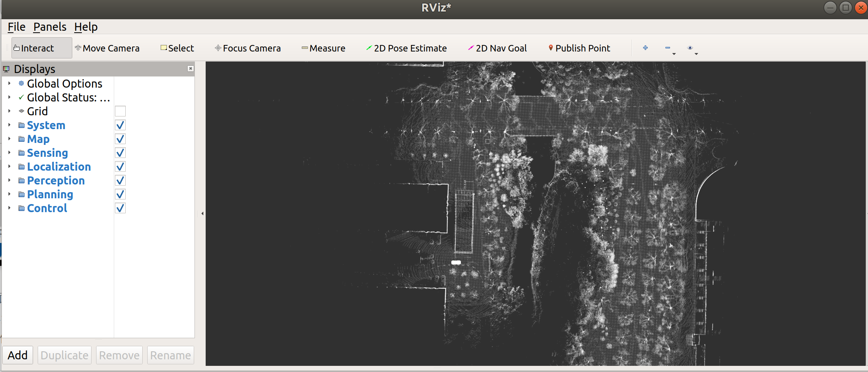Image resolution: width=868 pixels, height=372 pixels.
Task: Click the blue plus add-tool icon
Action: 645,48
